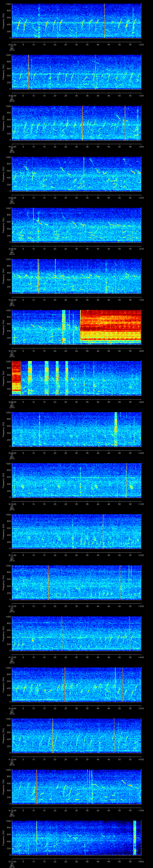Click the '18:00' end time label
The height and width of the screenshot is (868, 153).
(x=141, y=861)
